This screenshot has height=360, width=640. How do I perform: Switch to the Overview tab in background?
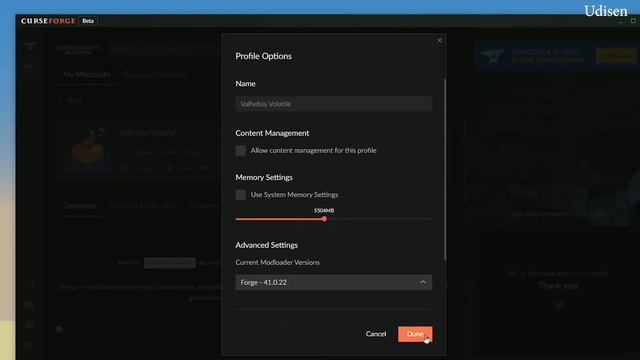[79, 206]
